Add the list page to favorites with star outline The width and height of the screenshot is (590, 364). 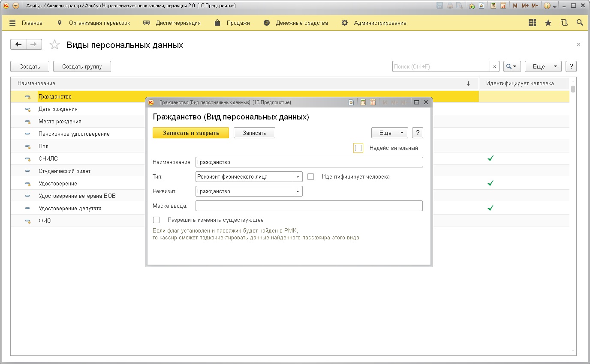click(x=54, y=45)
